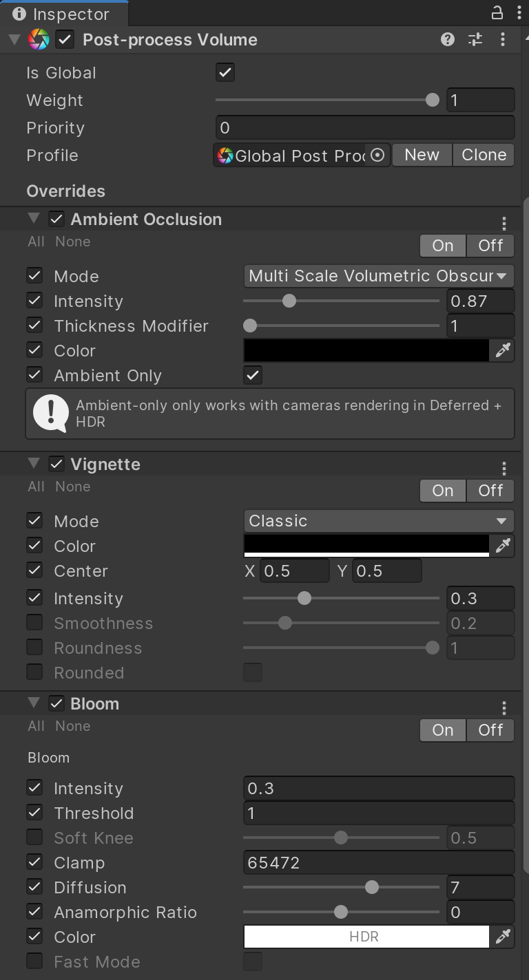Toggle the Is Global checkbox

pyautogui.click(x=225, y=72)
